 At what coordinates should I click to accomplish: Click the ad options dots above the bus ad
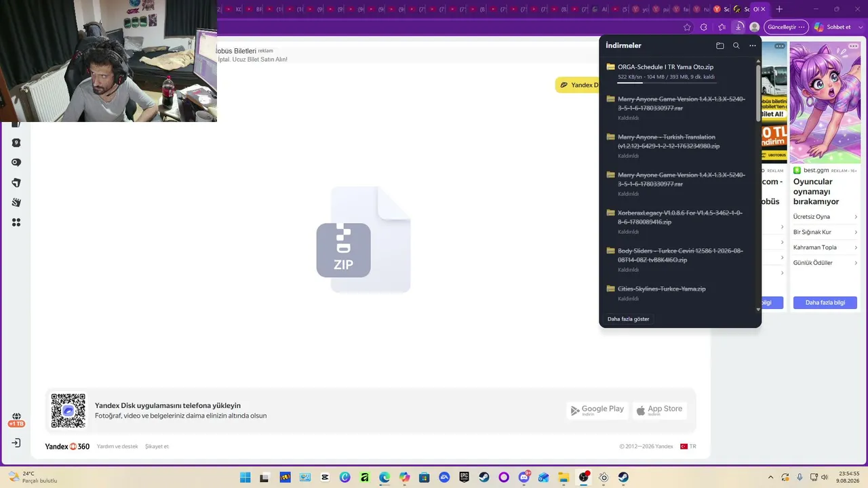[780, 46]
